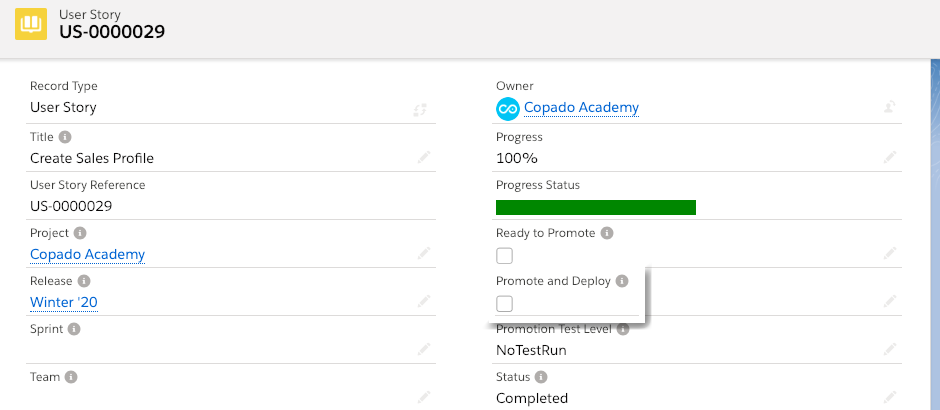Click pencil icon beside Winter '20 release
This screenshot has height=410, width=940.
pyautogui.click(x=424, y=301)
